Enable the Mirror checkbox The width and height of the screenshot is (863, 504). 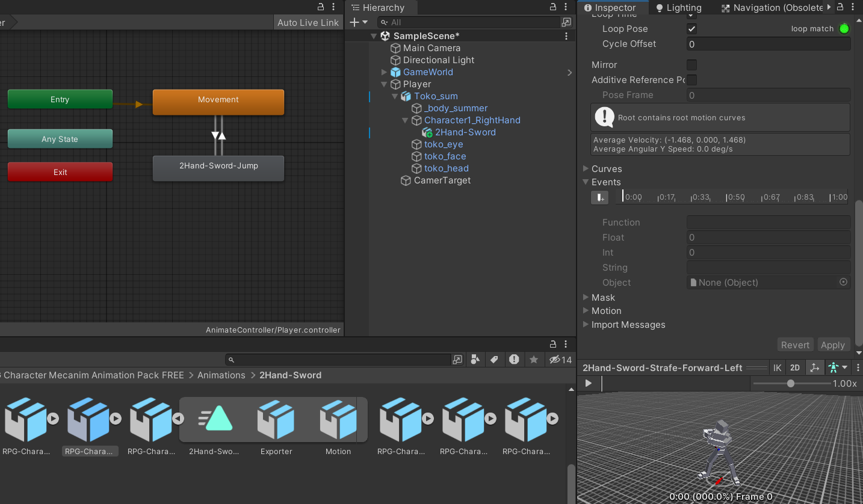(x=692, y=65)
